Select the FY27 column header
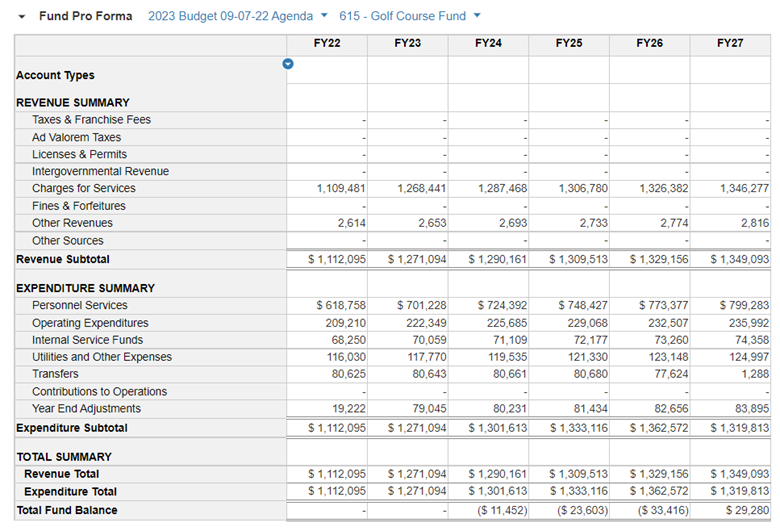The image size is (780, 531). pos(730,44)
